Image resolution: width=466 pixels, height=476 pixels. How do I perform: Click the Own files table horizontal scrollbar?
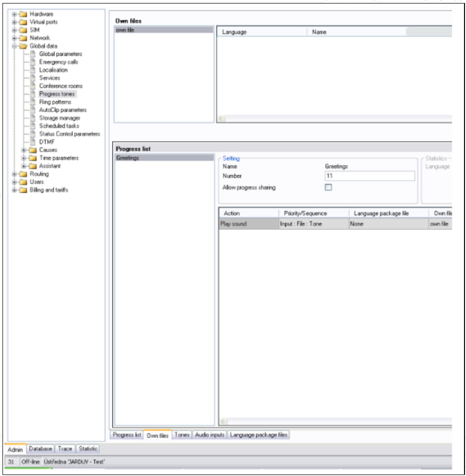335,118
